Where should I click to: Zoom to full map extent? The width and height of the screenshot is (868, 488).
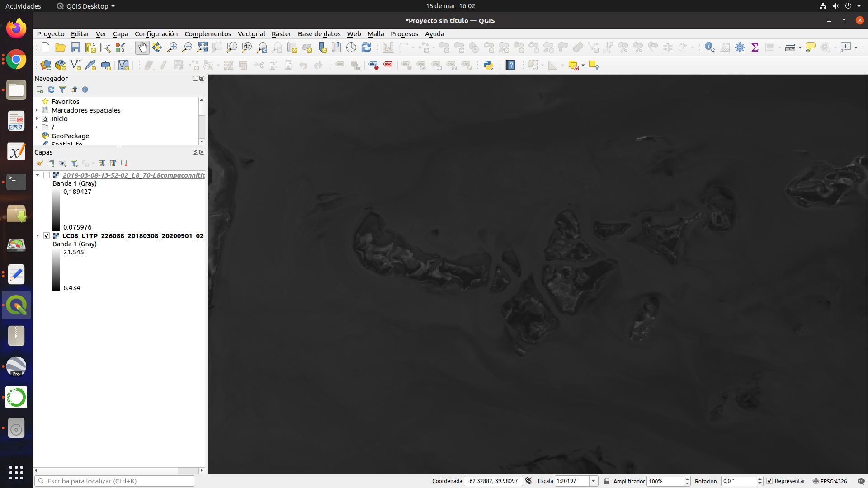[x=202, y=47]
